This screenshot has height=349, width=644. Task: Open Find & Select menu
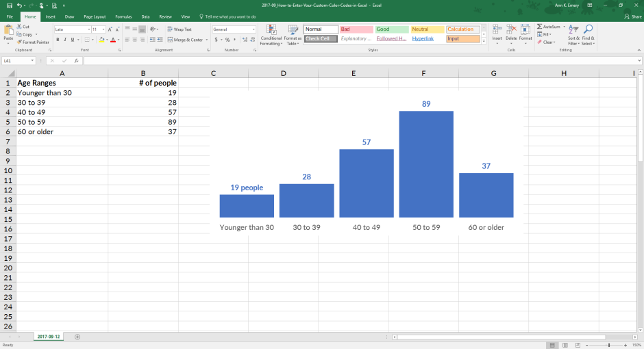pyautogui.click(x=588, y=36)
